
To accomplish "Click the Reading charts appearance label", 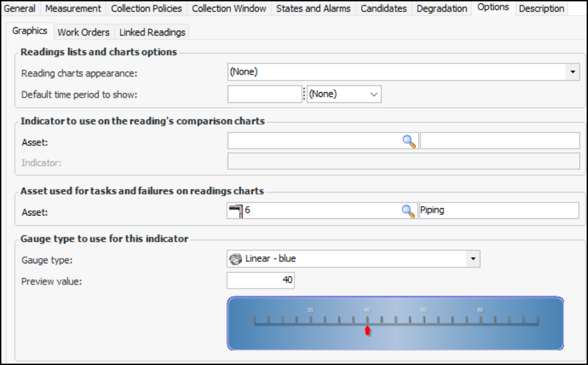I will pos(79,73).
